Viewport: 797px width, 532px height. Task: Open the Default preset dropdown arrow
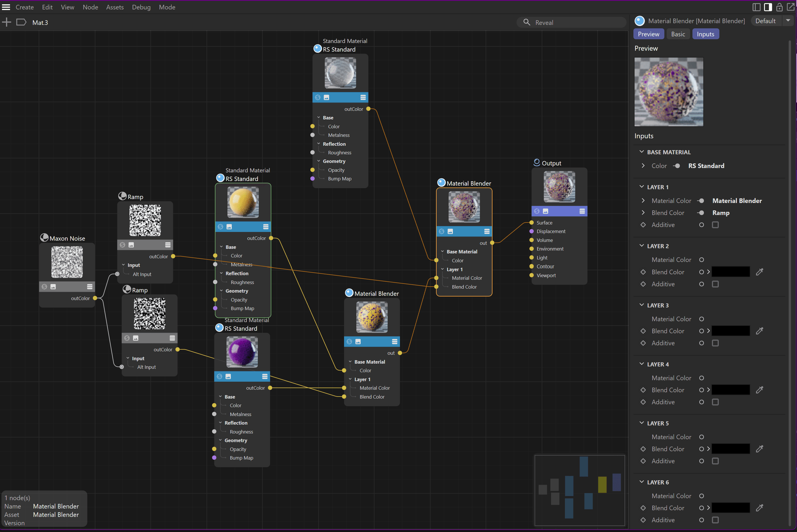point(788,21)
